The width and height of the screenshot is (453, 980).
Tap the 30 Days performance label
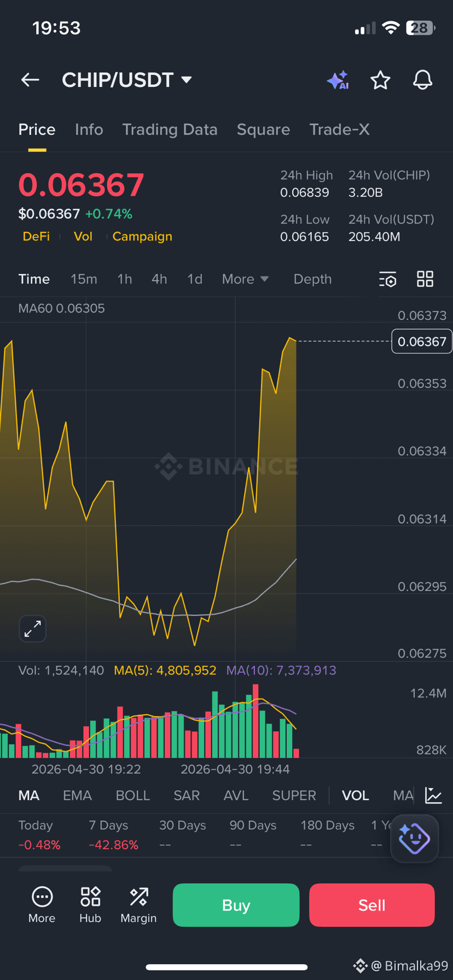tap(183, 825)
